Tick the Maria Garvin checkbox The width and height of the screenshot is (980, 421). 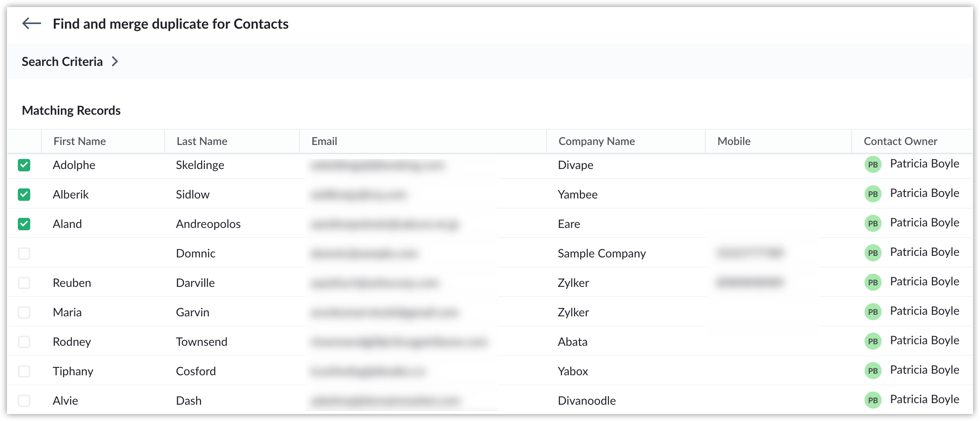pos(24,312)
